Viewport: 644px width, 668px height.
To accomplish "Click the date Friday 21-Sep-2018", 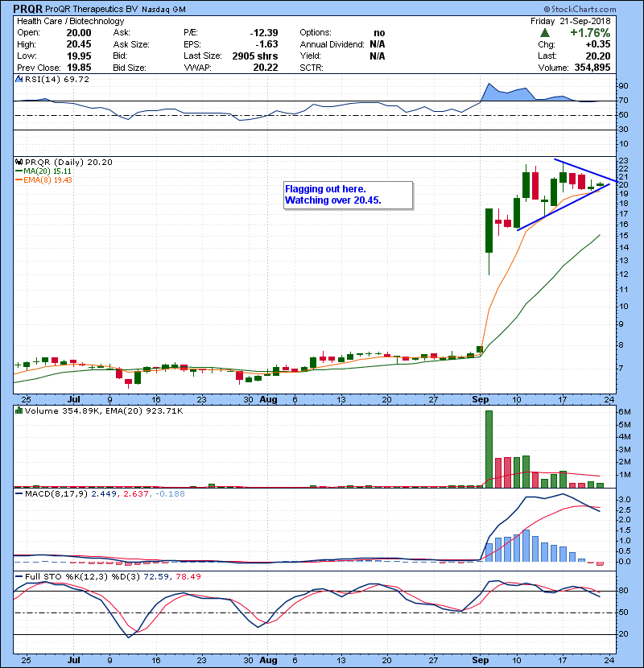I will 570,21.
